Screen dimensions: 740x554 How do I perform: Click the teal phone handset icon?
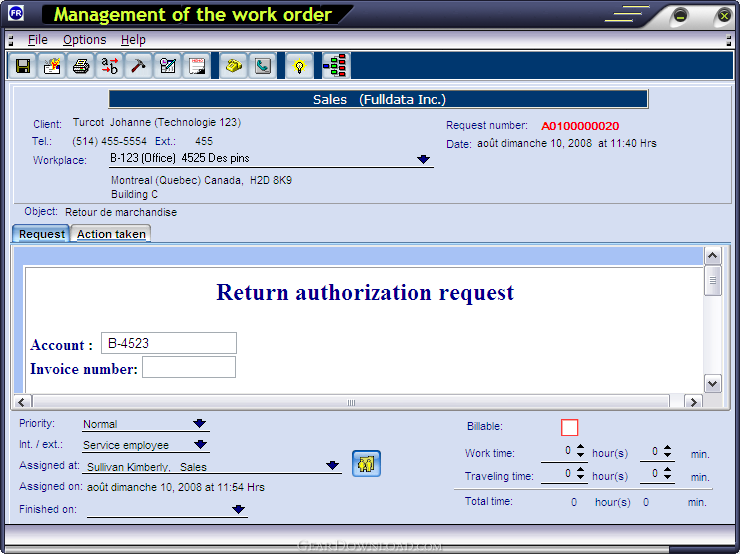[262, 66]
